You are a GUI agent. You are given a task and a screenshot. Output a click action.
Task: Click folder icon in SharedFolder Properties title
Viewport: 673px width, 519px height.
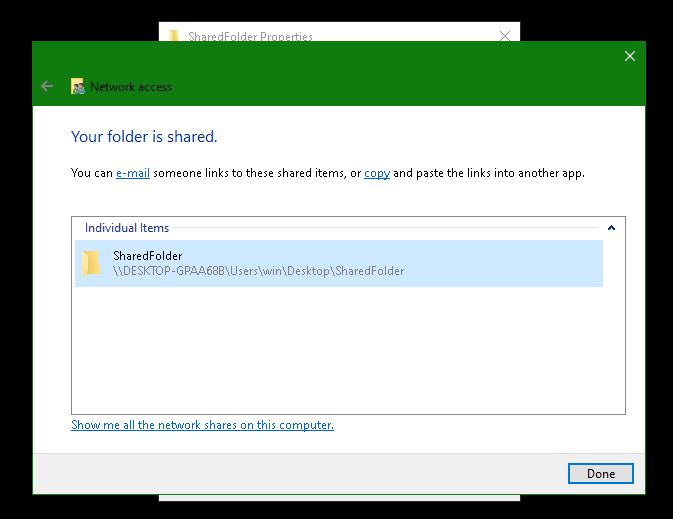click(174, 36)
